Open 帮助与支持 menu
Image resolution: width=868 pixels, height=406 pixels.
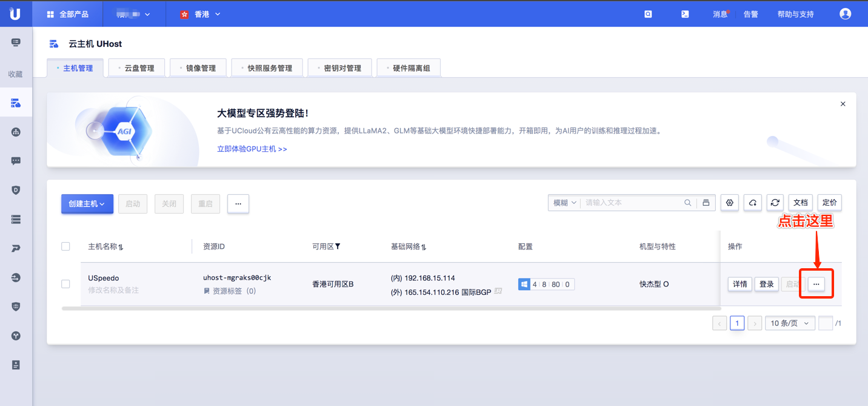795,14
